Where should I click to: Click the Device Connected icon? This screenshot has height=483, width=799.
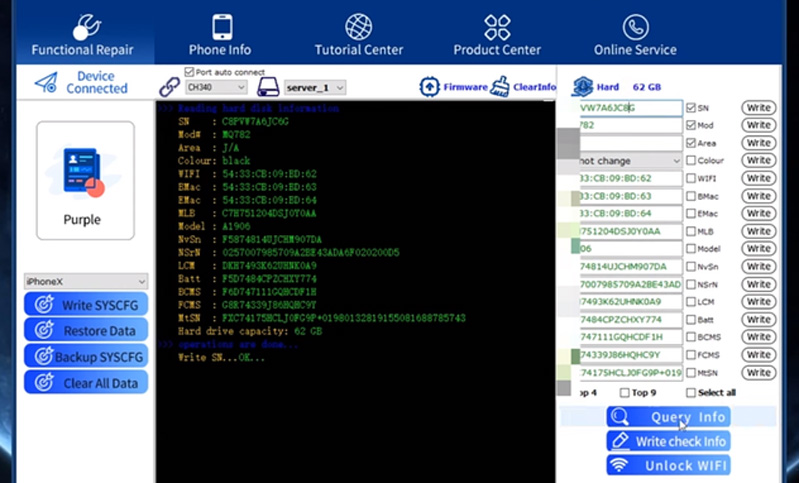click(46, 83)
